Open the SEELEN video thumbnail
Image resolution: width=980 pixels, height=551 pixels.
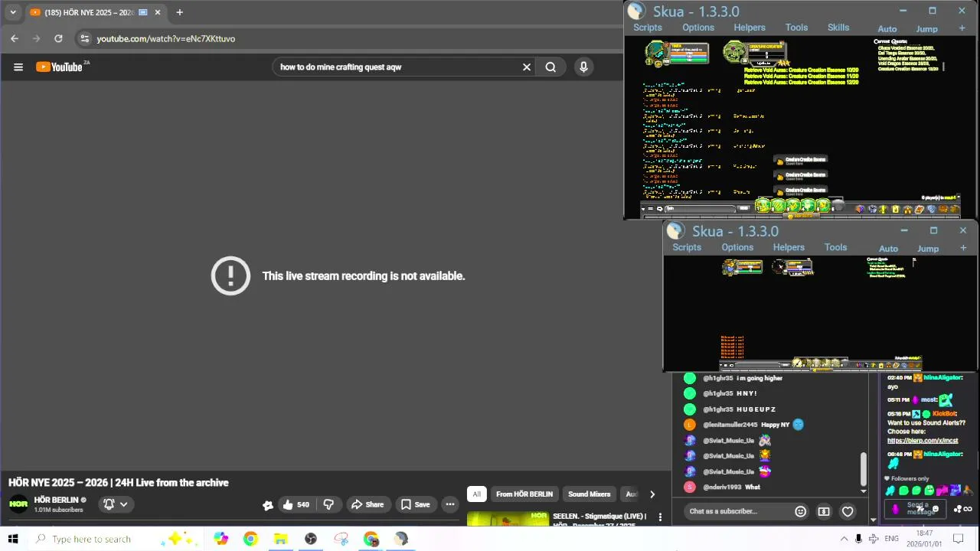click(508, 519)
